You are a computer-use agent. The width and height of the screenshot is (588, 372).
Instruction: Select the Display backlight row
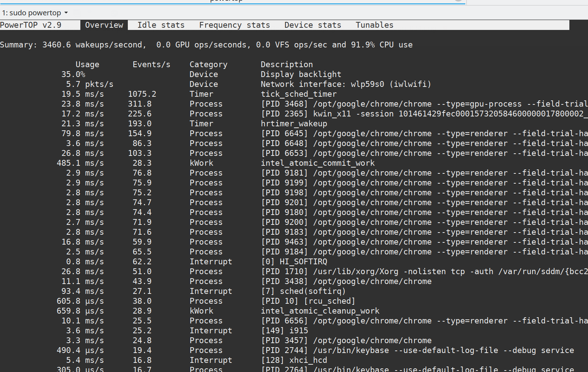tap(294, 74)
